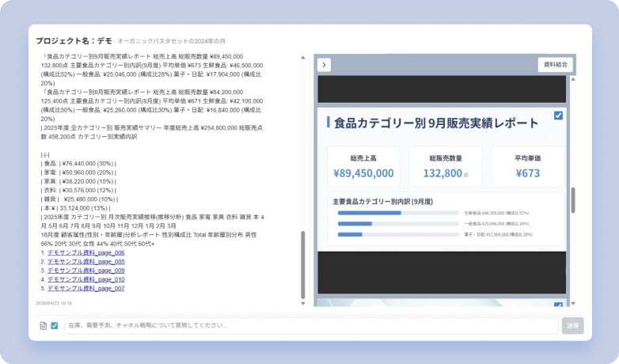The image size is (619, 364).
Task: Open the デモサンプル資料_page_010 link
Action: point(86,279)
